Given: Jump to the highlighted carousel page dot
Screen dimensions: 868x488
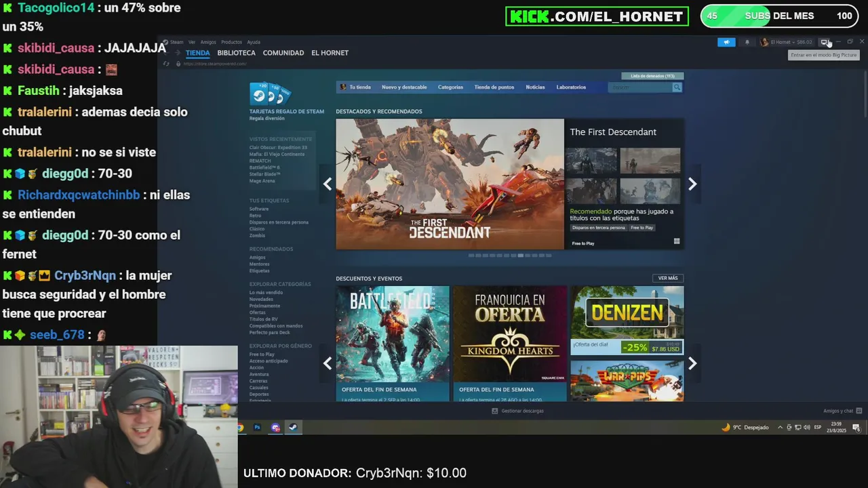Looking at the screenshot, I should [520, 256].
